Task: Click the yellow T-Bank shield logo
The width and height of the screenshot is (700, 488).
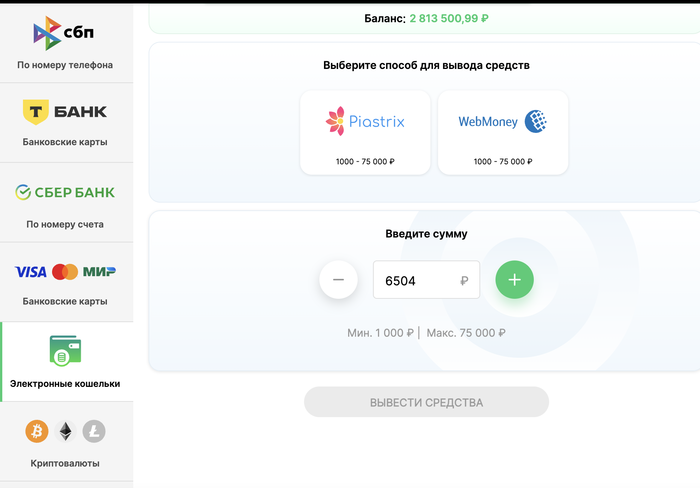Action: tap(36, 112)
